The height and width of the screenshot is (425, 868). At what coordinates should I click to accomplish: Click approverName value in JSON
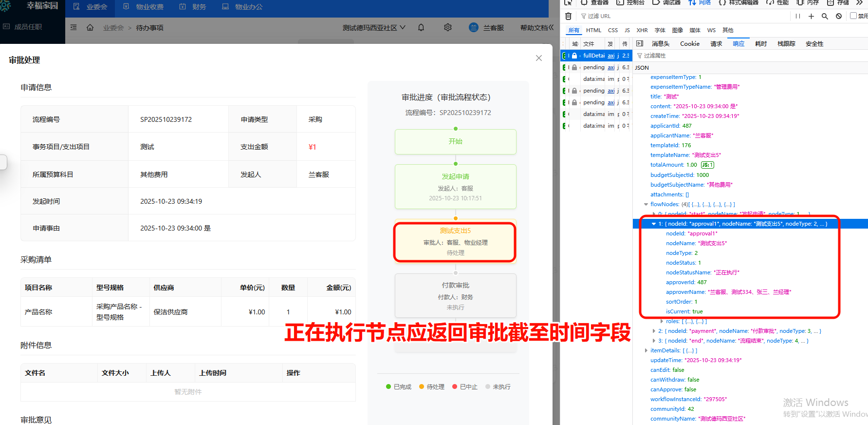click(749, 292)
